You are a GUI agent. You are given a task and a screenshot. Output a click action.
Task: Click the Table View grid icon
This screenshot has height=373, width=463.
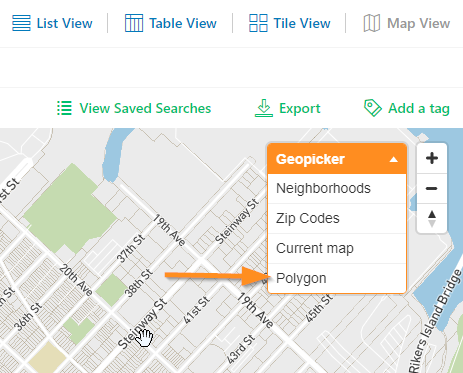tap(134, 23)
